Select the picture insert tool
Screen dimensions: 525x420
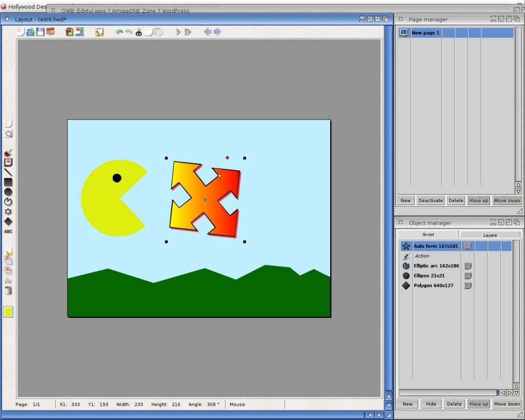click(8, 163)
